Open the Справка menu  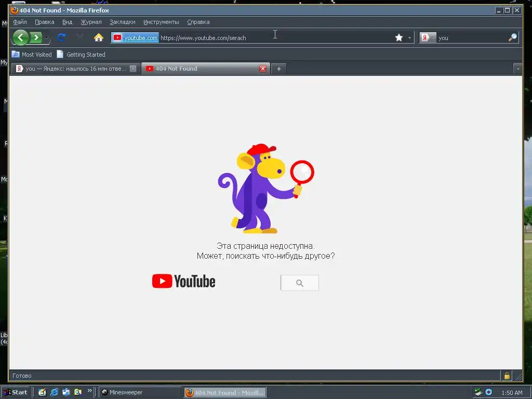pos(198,22)
